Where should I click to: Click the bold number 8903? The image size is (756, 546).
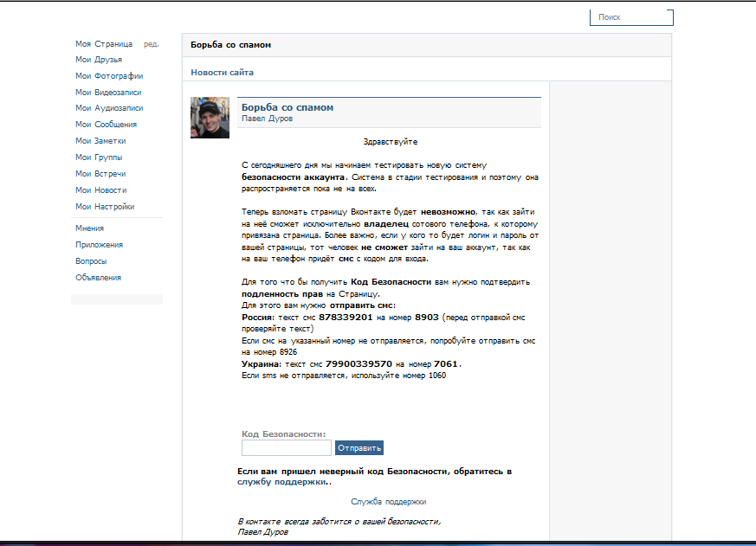pos(427,317)
